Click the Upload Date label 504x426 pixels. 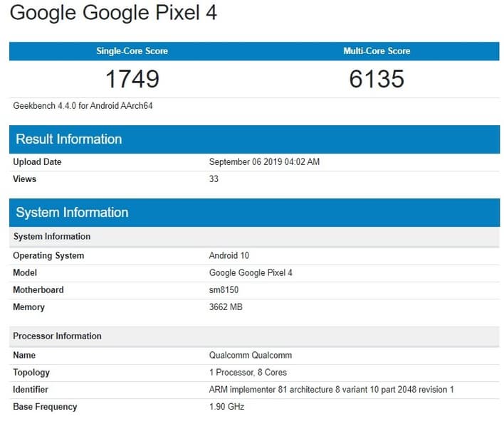(x=37, y=161)
